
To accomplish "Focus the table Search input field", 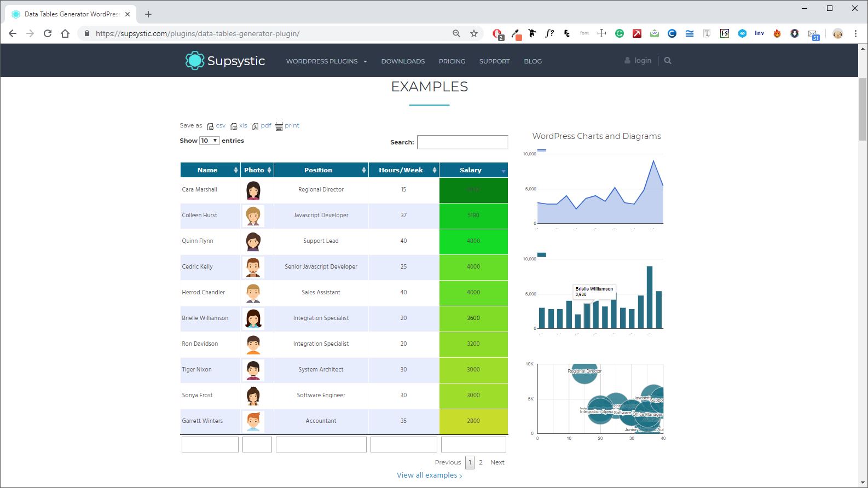I will [x=462, y=142].
